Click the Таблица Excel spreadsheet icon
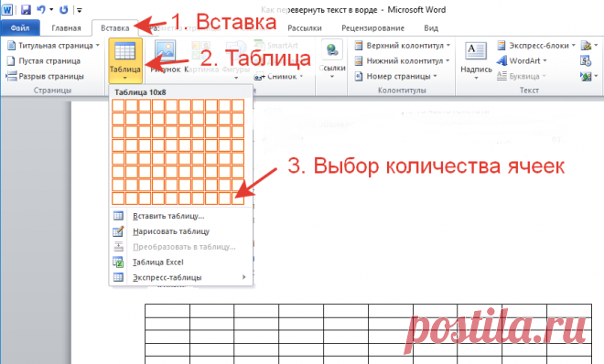The height and width of the screenshot is (364, 604). 118,262
